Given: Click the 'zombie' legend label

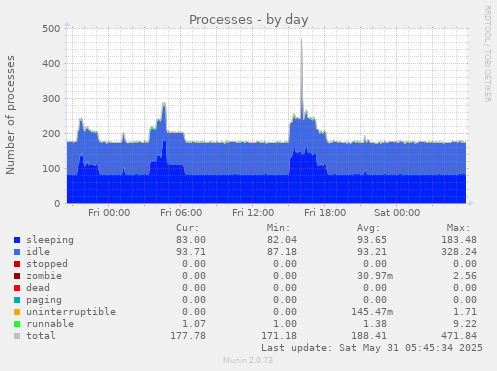Looking at the screenshot, I should 44,276.
